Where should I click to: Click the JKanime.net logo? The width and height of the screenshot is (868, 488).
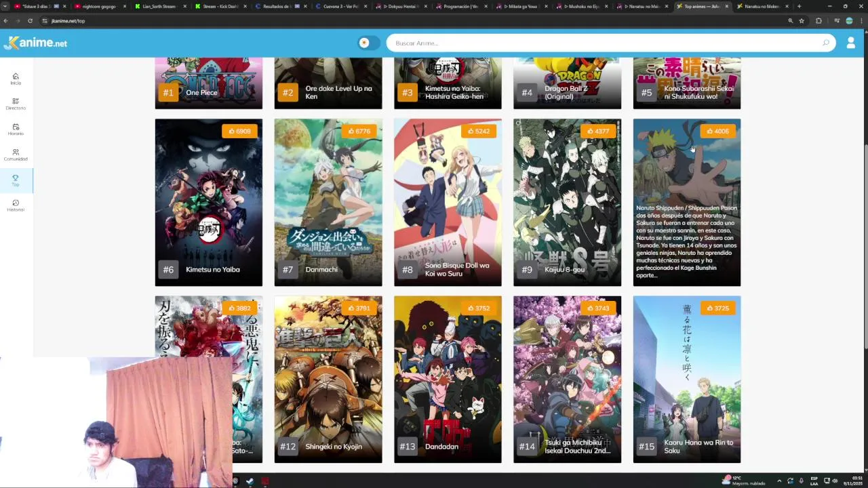pyautogui.click(x=35, y=43)
